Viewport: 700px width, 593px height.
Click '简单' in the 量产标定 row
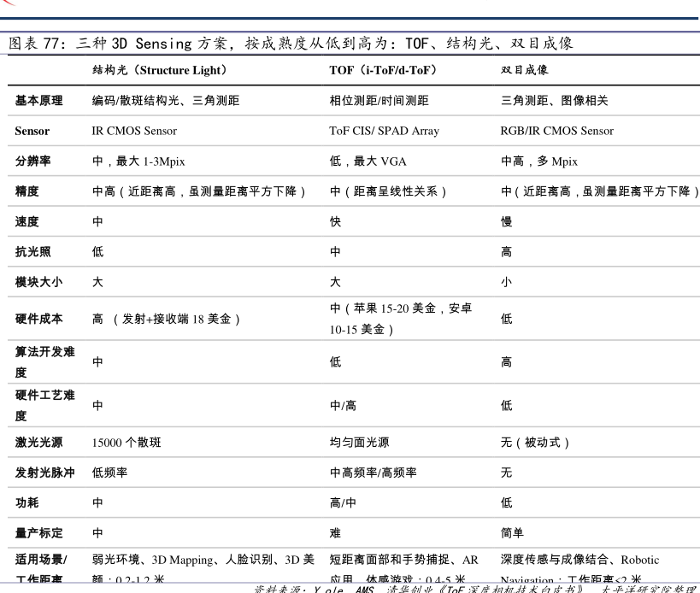[512, 533]
